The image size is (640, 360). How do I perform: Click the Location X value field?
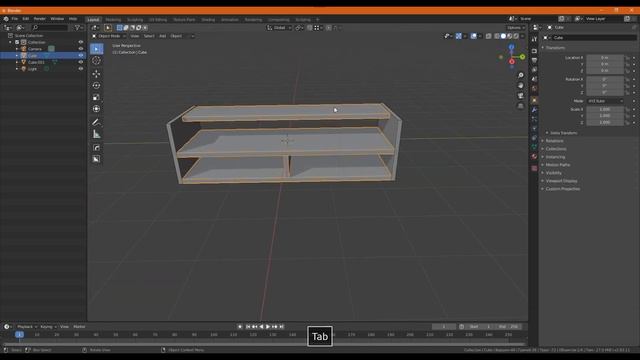point(605,58)
